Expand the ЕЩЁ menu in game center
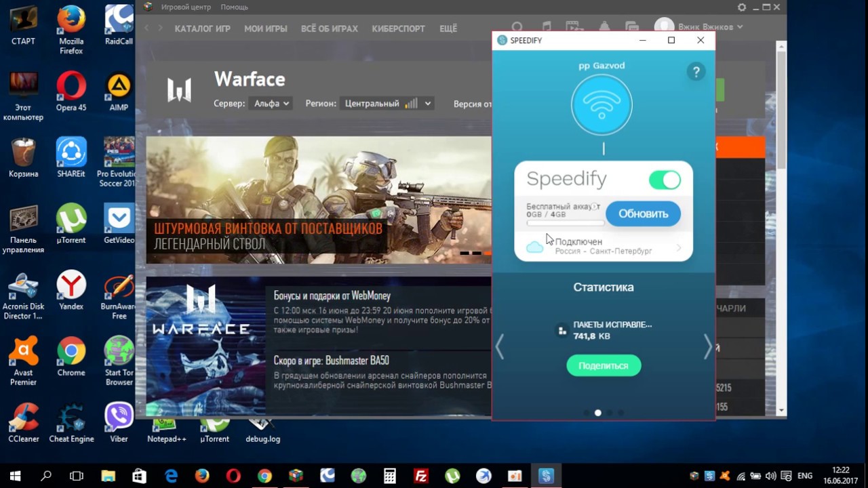 pyautogui.click(x=448, y=28)
